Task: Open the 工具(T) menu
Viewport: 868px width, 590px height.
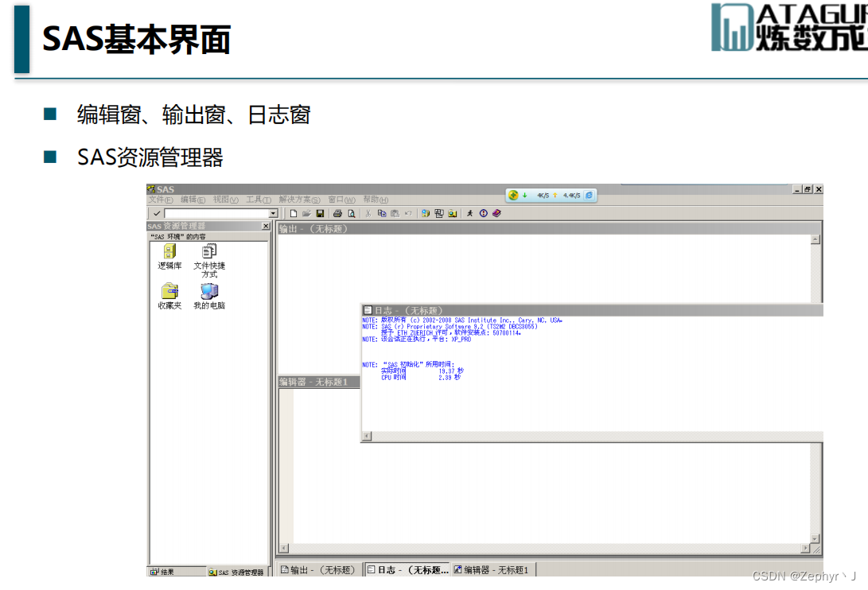Action: (259, 200)
